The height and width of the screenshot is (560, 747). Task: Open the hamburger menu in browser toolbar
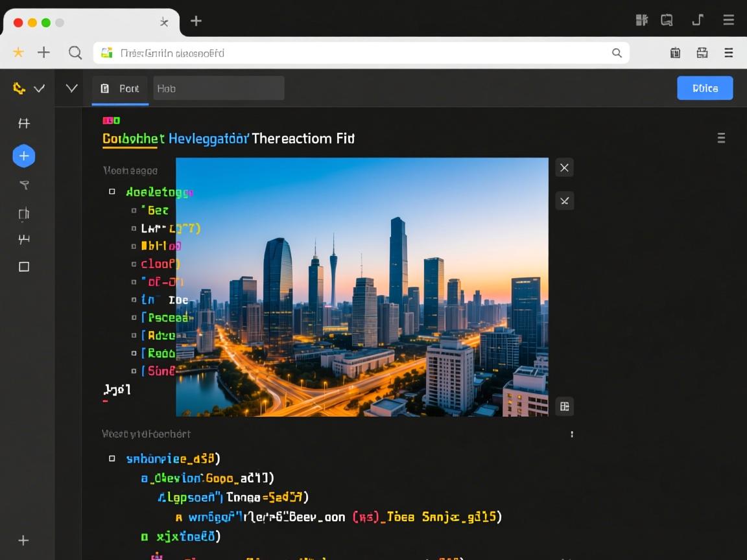[729, 52]
